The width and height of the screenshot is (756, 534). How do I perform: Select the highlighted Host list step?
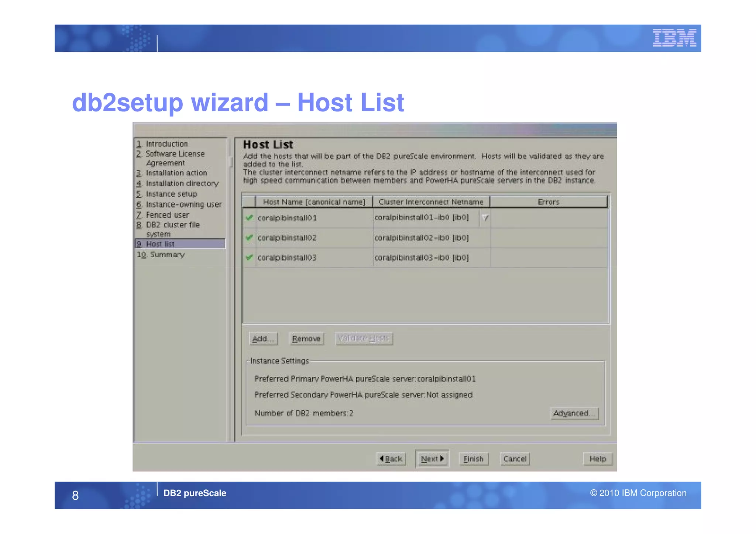pyautogui.click(x=180, y=244)
